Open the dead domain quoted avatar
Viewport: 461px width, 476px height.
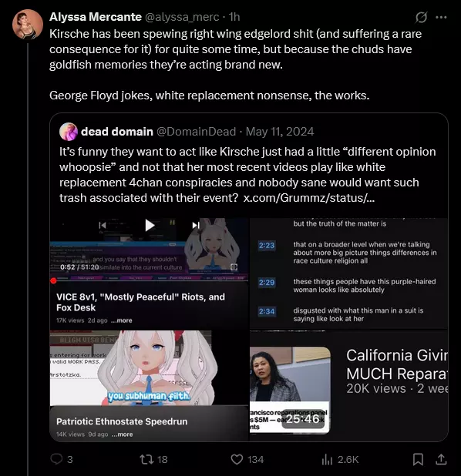click(69, 132)
